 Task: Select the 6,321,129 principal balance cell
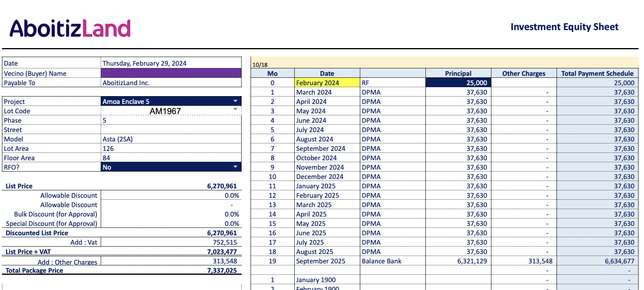click(x=472, y=261)
